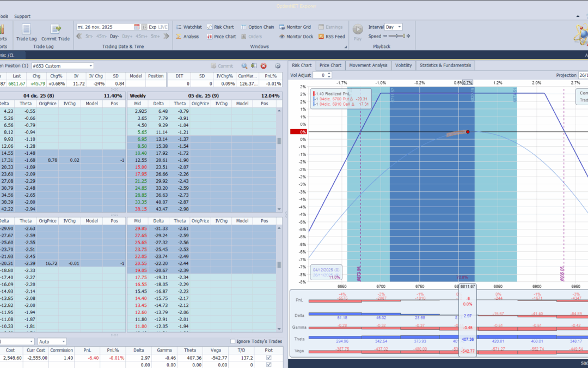Click the trading date input field
The width and height of the screenshot is (588, 368).
point(105,27)
